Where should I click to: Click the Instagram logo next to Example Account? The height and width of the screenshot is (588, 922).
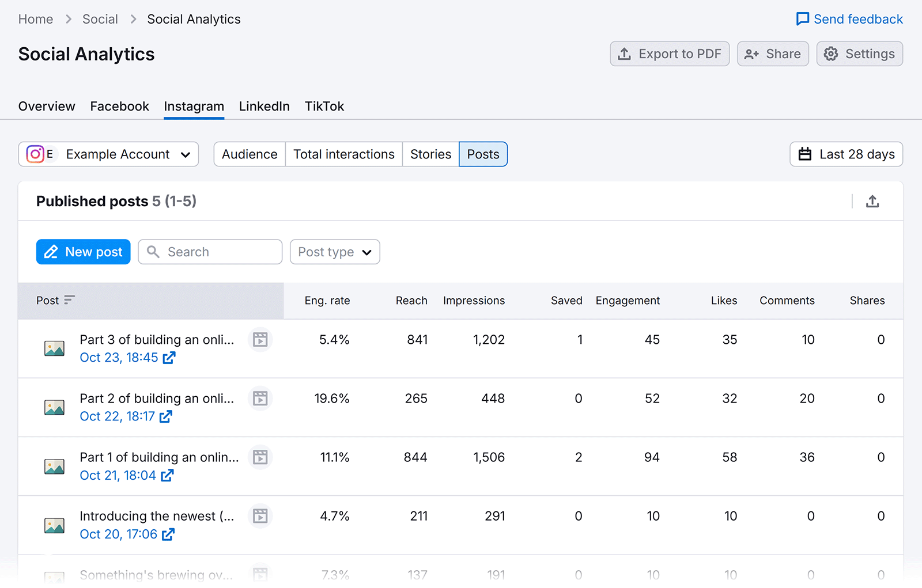pyautogui.click(x=36, y=154)
